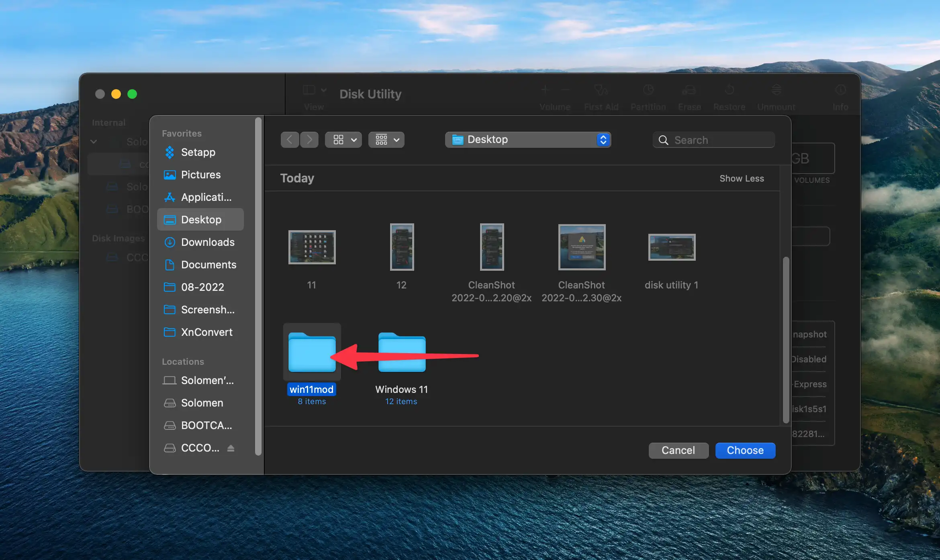Minimize Disk Utility with the yellow button

[116, 94]
